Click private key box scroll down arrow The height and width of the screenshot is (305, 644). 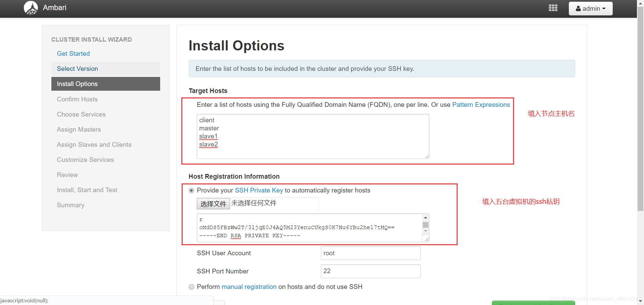tap(425, 231)
